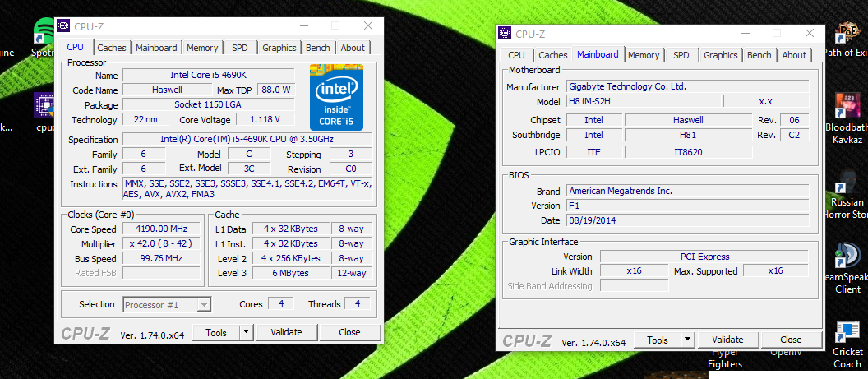Viewport: 868px width, 379px height.
Task: Click BIOS brand American Megatrends Inc.
Action: (688, 191)
